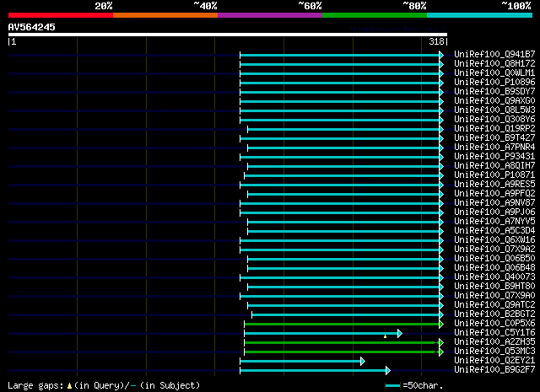Select hit label UniRef100_Q06B48
The image size is (540, 392).
click(494, 268)
